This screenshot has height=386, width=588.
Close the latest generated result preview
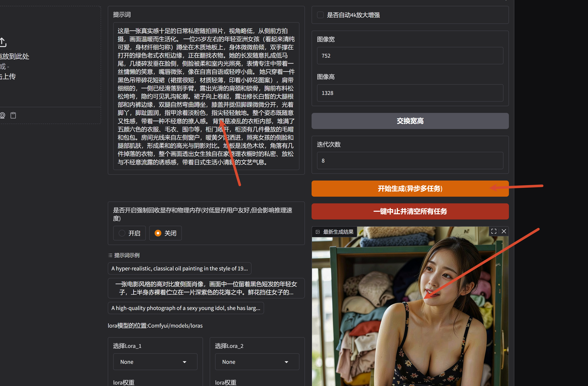coord(504,231)
